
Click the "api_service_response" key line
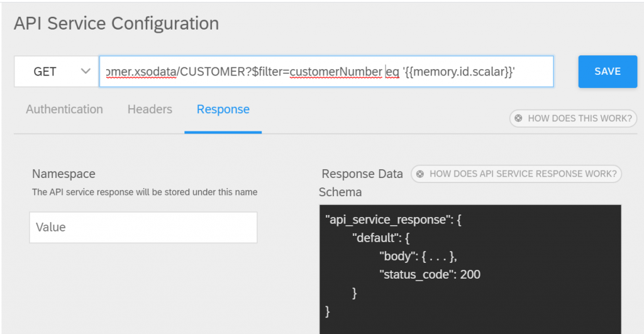393,220
